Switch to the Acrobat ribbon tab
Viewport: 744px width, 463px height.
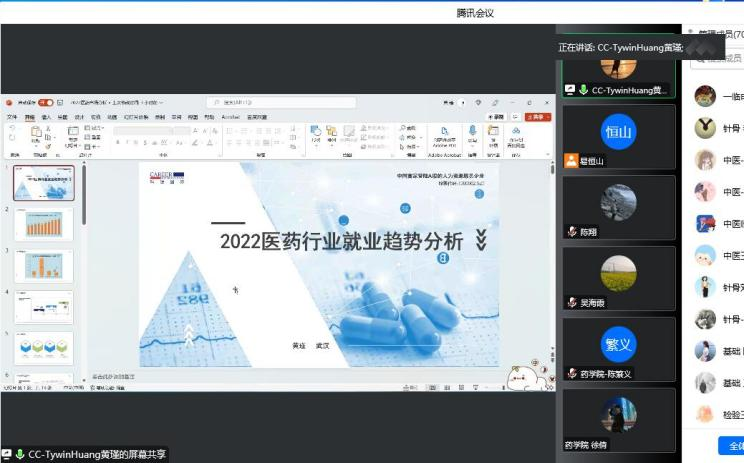230,117
